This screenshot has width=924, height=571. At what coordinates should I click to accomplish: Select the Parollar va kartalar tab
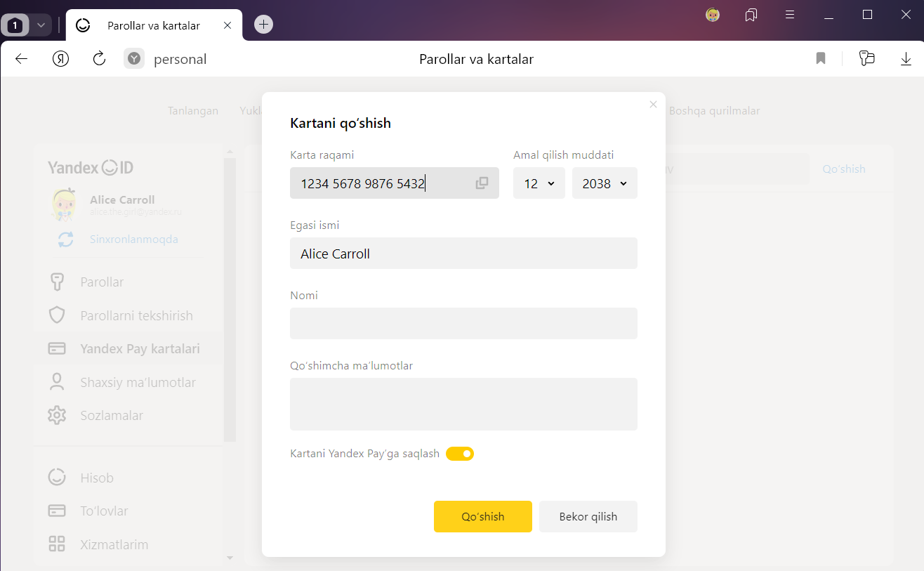pyautogui.click(x=154, y=25)
